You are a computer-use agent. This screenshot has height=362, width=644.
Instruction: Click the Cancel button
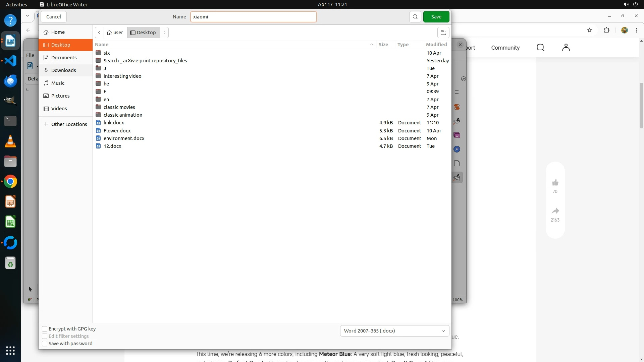pyautogui.click(x=54, y=17)
